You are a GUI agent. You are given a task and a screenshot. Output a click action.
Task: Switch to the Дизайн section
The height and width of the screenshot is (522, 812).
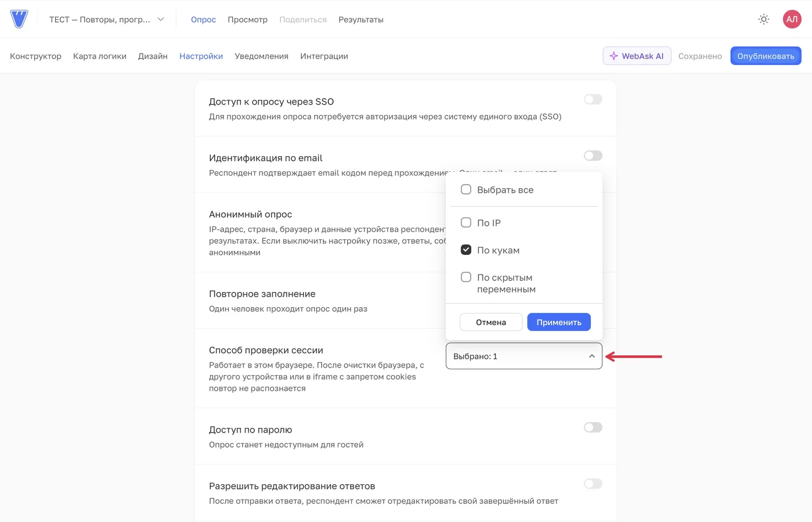pos(153,56)
